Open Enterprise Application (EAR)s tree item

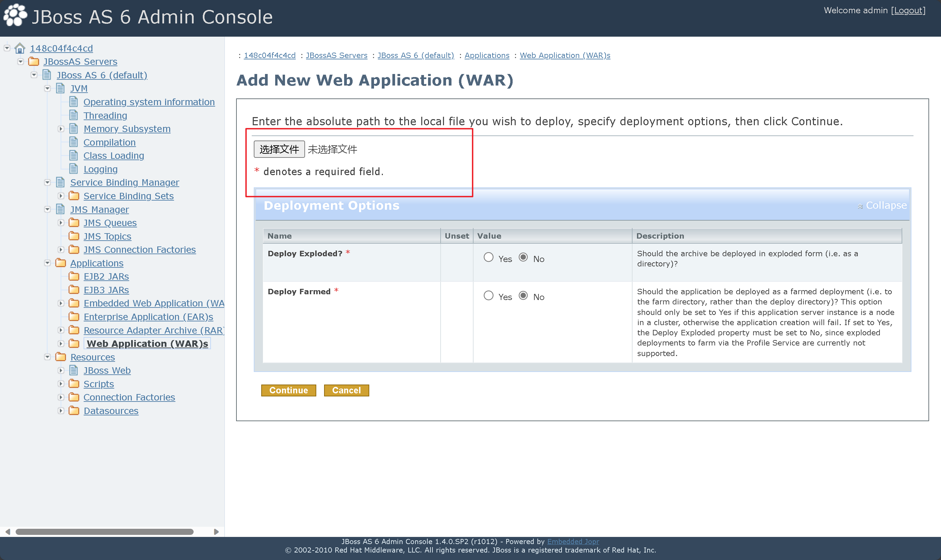[x=148, y=317]
